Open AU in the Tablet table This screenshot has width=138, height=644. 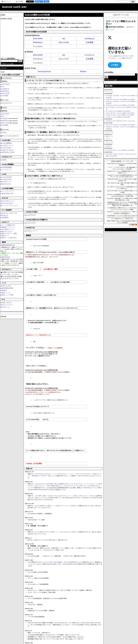coord(64,55)
